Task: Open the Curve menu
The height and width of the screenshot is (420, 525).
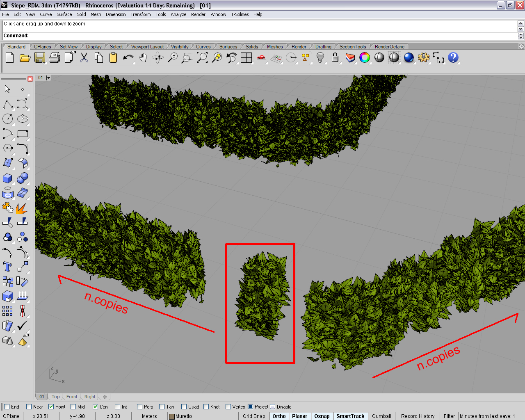Action: (46, 14)
